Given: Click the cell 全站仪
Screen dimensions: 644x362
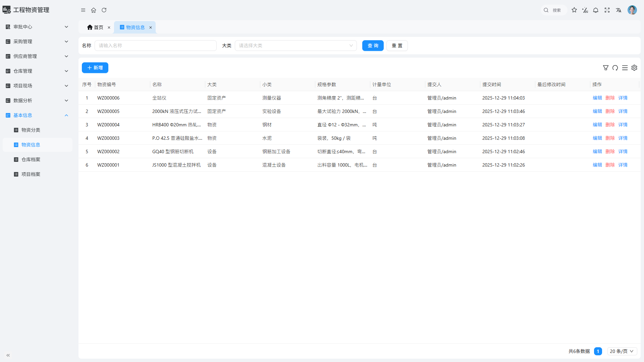Looking at the screenshot, I should (159, 98).
